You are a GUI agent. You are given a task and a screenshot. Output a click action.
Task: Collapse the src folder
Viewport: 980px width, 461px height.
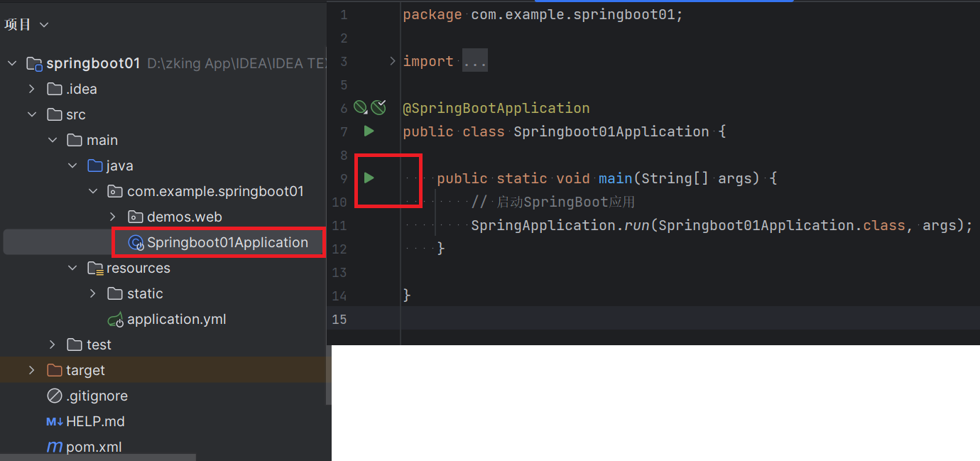pyautogui.click(x=31, y=114)
